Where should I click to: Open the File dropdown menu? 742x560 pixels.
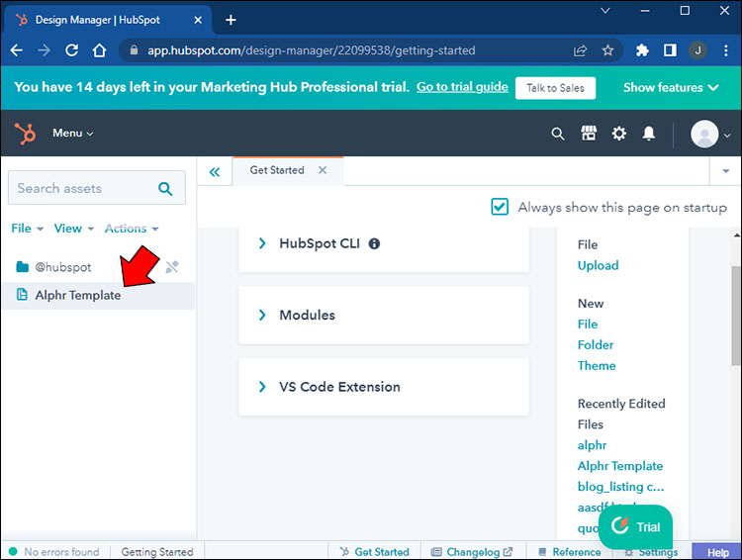click(x=27, y=229)
